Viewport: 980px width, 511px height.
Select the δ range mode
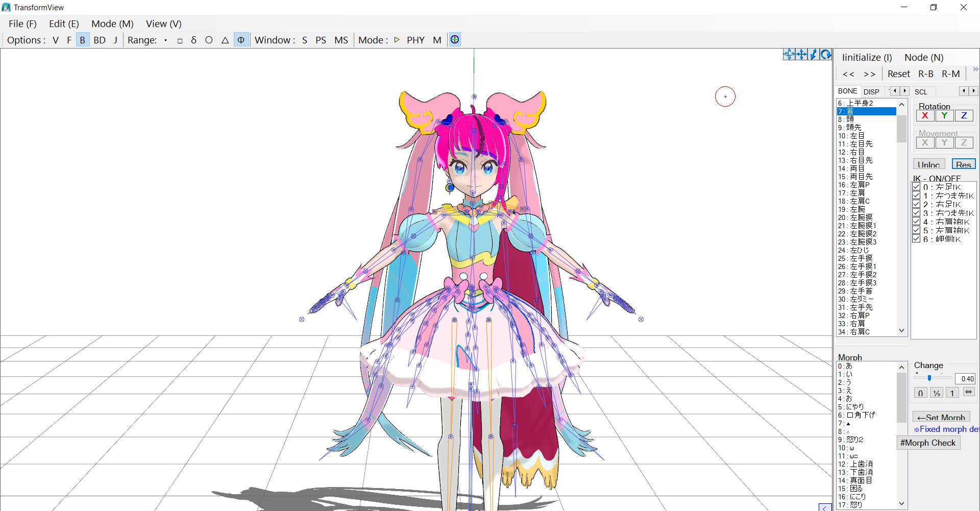pos(193,40)
